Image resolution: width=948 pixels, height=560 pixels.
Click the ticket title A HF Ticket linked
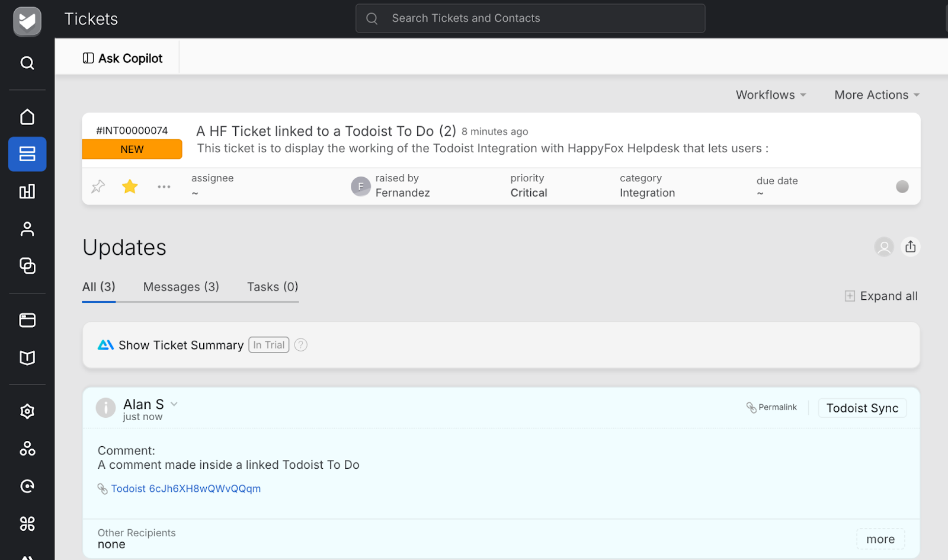326,131
